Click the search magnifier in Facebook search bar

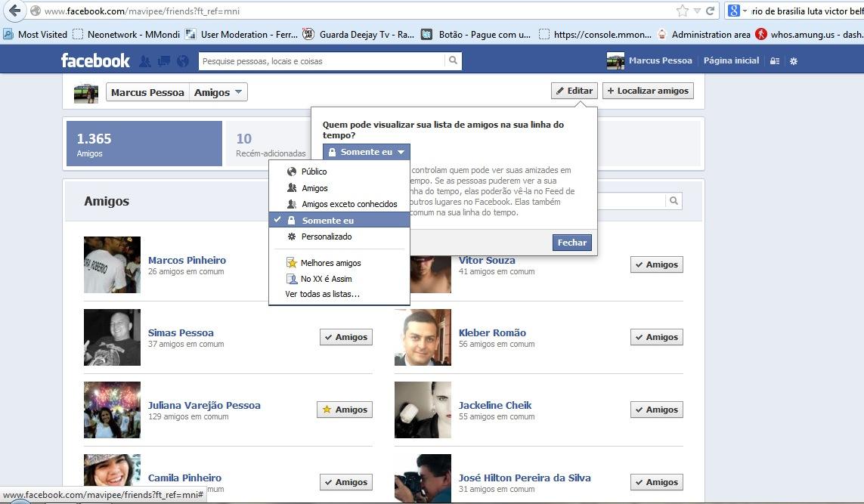click(453, 60)
